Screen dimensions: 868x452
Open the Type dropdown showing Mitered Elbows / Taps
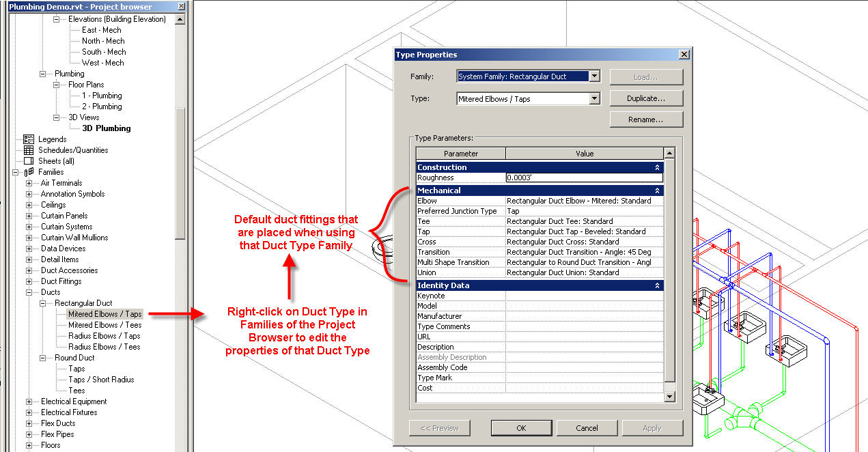coord(594,99)
